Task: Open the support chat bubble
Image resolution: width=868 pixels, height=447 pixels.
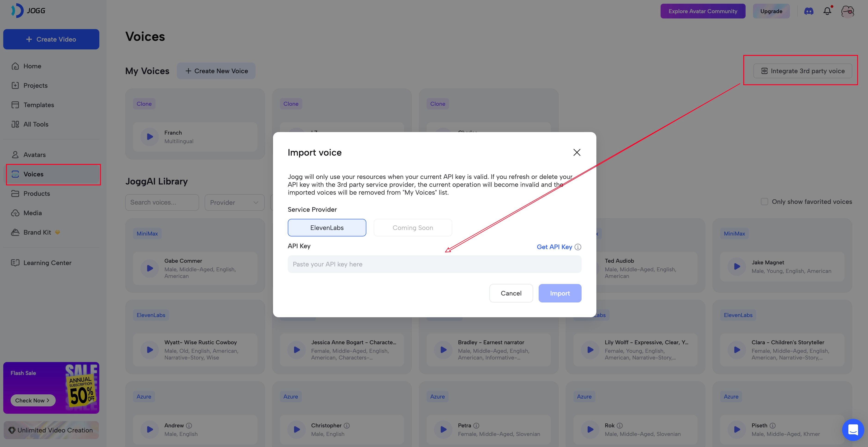Action: [853, 429]
